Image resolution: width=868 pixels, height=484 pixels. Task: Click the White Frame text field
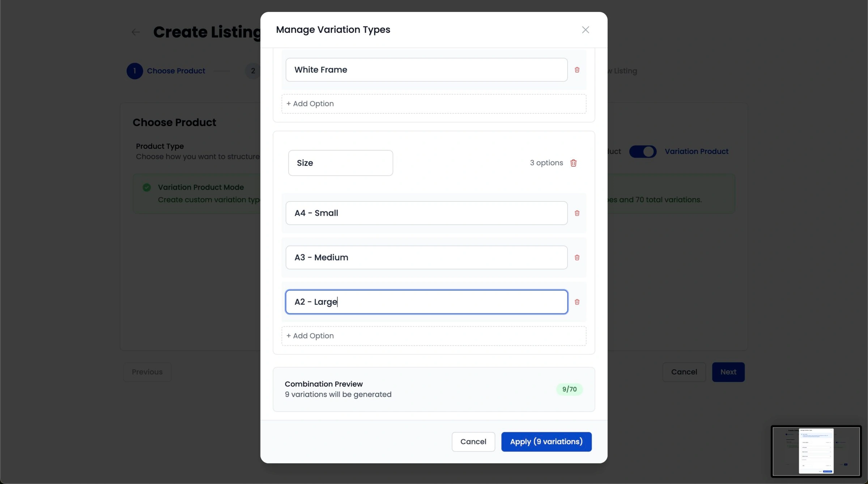pos(426,70)
